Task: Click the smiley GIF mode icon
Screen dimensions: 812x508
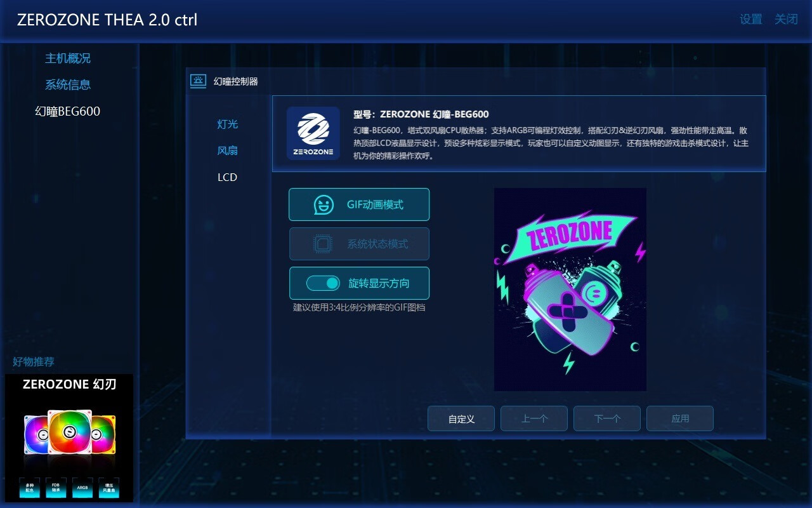Action: tap(324, 204)
